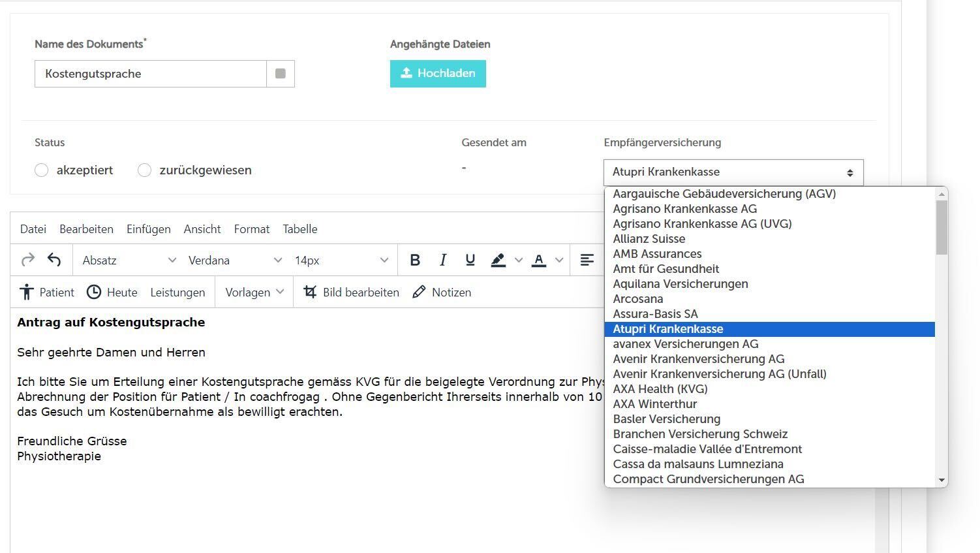
Task: Open the Format menu
Action: (252, 229)
